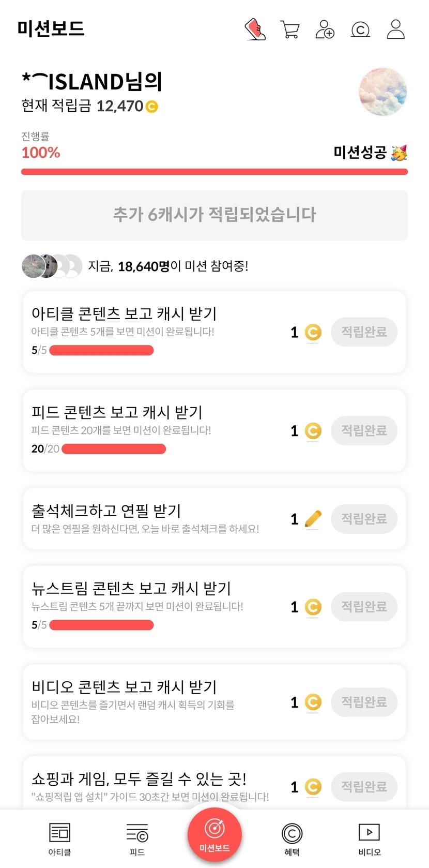Open the shopping cart icon
Viewport: 429px width, 868px height.
click(289, 29)
